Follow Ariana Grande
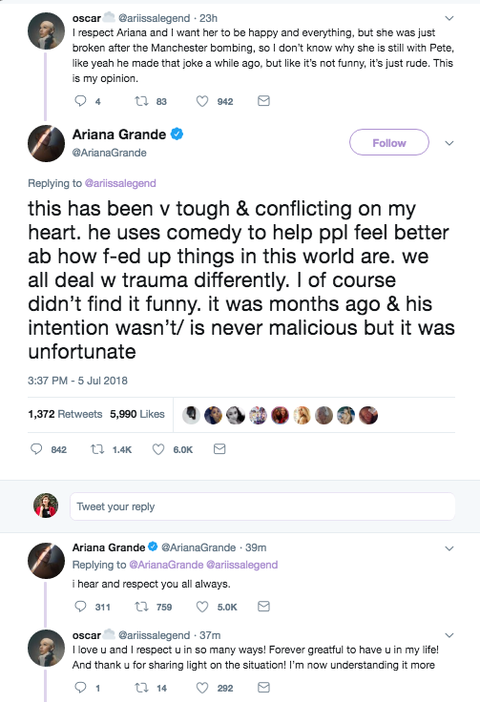The height and width of the screenshot is (702, 480). 389,143
